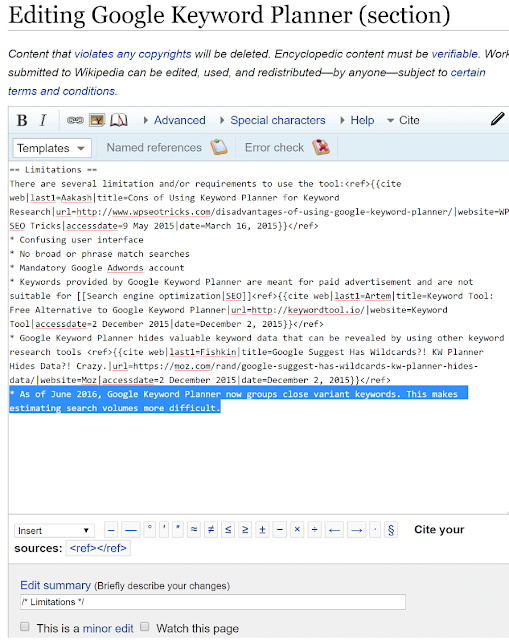Insert an embedded file image icon

click(97, 120)
